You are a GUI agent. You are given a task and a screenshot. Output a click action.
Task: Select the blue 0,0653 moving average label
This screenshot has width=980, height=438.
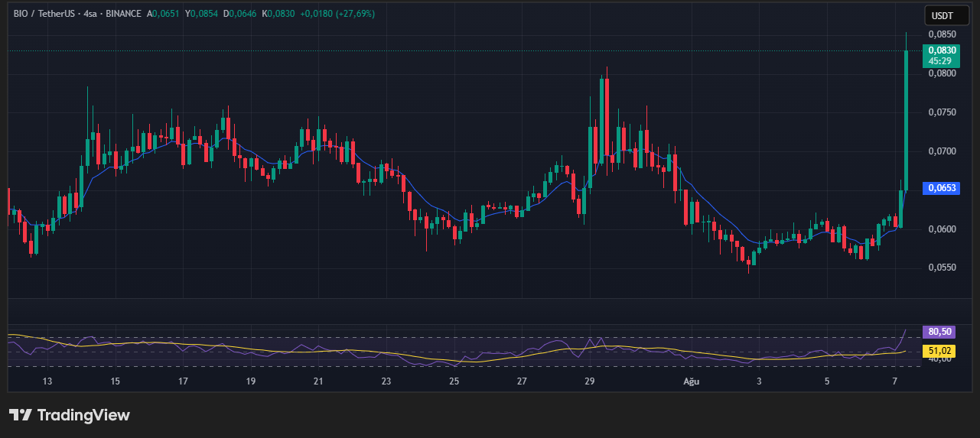click(942, 187)
